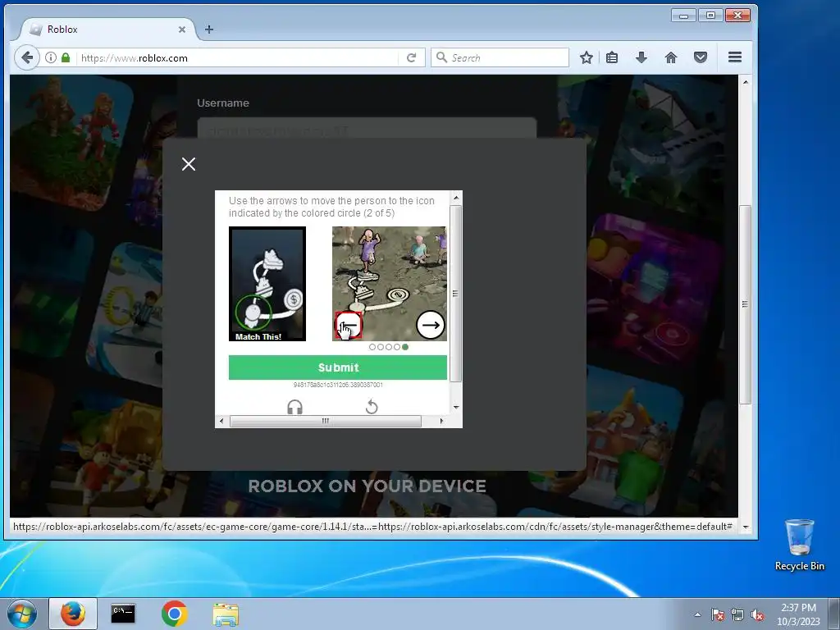The width and height of the screenshot is (840, 630).
Task: Click the captcha frame's scroll-down arrow
Action: click(x=456, y=407)
